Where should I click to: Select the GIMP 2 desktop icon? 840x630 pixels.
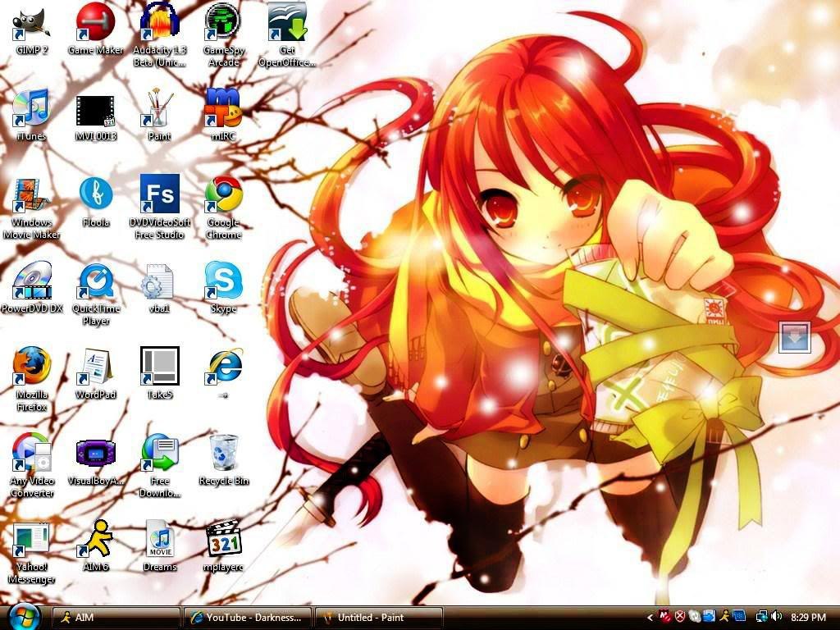pyautogui.click(x=32, y=30)
